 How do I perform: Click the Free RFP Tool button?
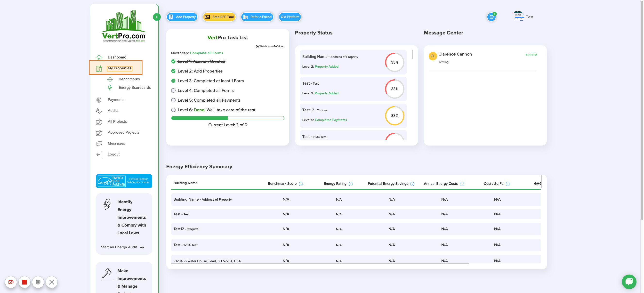(x=219, y=17)
